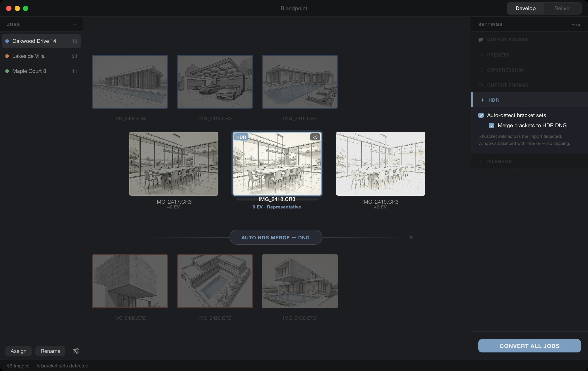
Task: Click the filename label IMG_2430.CR3
Action: pyautogui.click(x=300, y=318)
